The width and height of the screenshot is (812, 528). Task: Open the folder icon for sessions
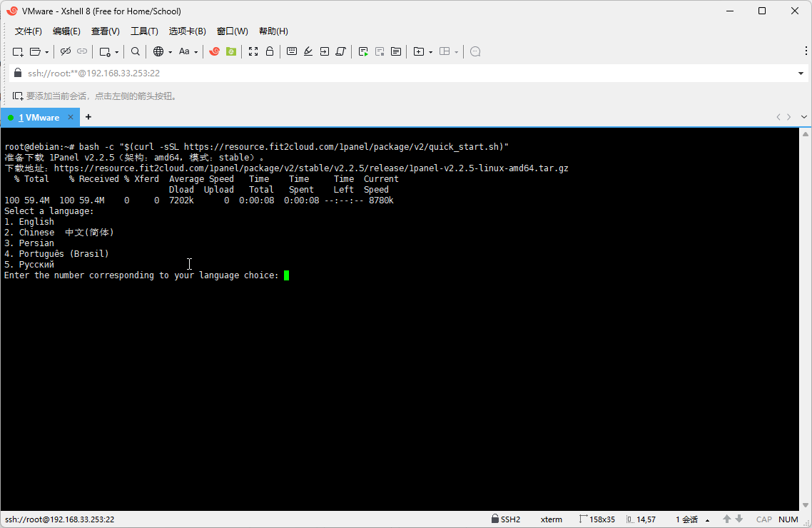tap(35, 52)
